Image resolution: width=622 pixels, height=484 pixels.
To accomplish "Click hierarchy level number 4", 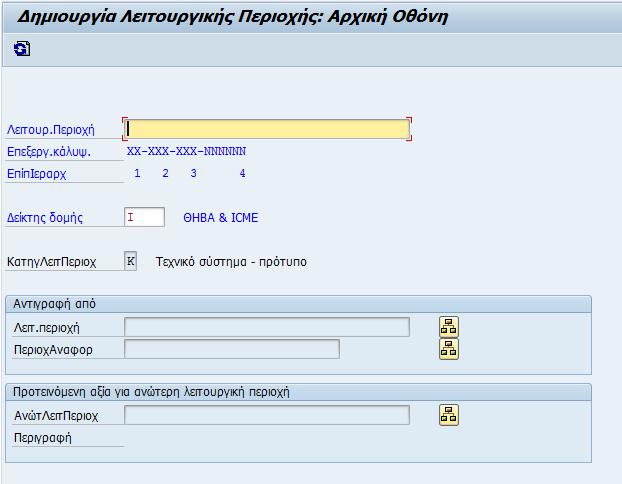I will pyautogui.click(x=242, y=173).
